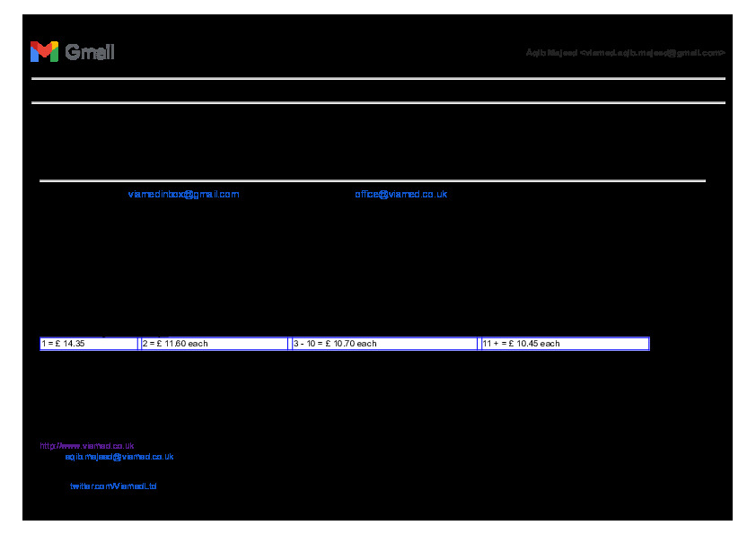The height and width of the screenshot is (534, 756).
Task: Visit the http://www.viamed.co.uk website link
Action: point(87,445)
